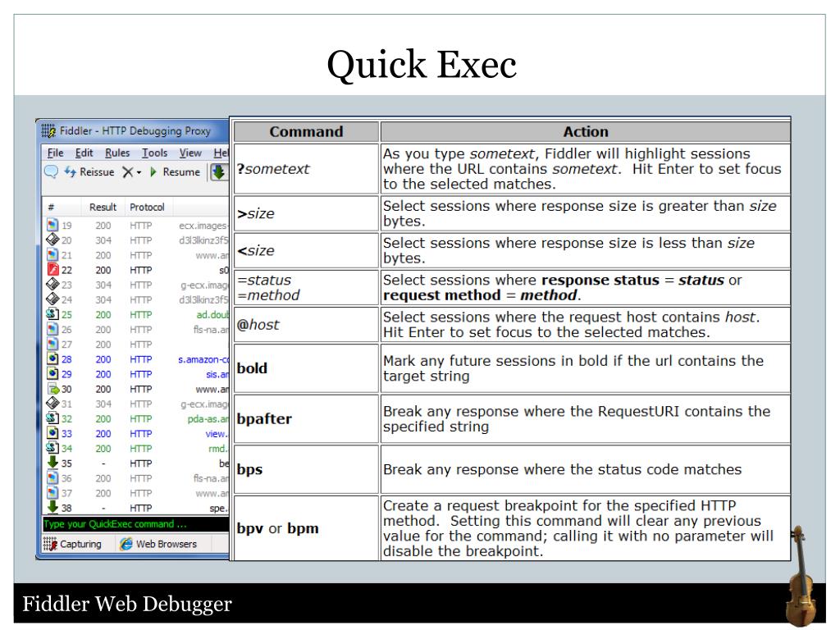Click the script icon of session 25
Screen dimensions: 840x630
point(52,314)
